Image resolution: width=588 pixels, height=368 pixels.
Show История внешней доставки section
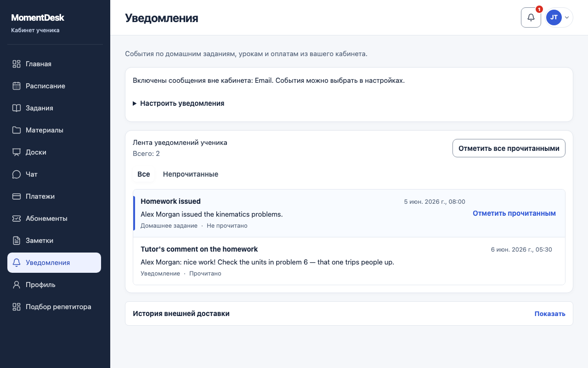point(550,314)
